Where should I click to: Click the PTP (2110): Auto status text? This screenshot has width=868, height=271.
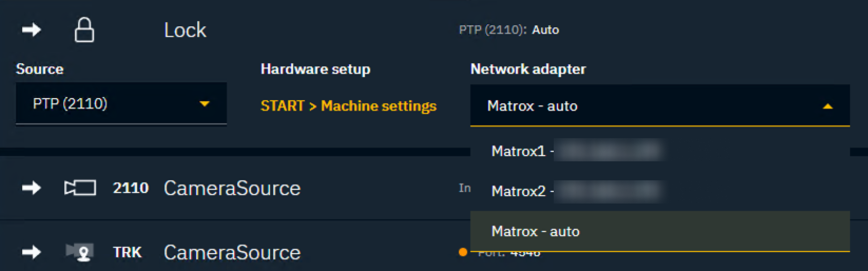[x=509, y=30]
